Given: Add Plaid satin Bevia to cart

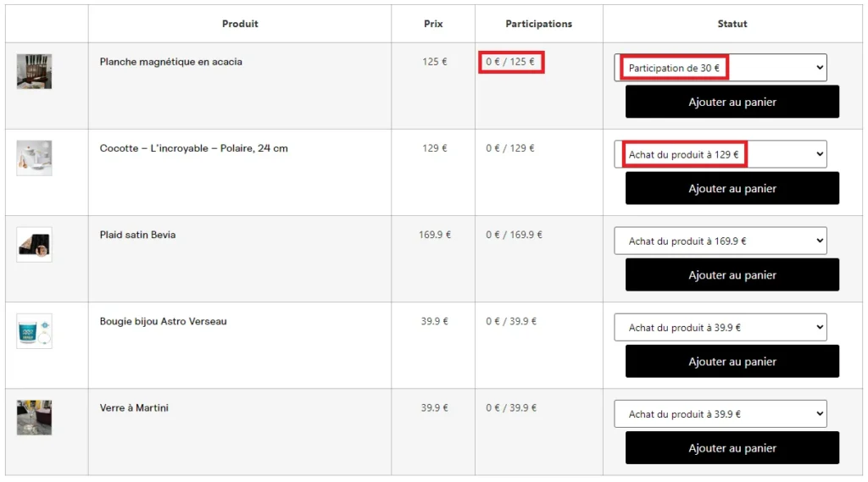Looking at the screenshot, I should coord(732,274).
